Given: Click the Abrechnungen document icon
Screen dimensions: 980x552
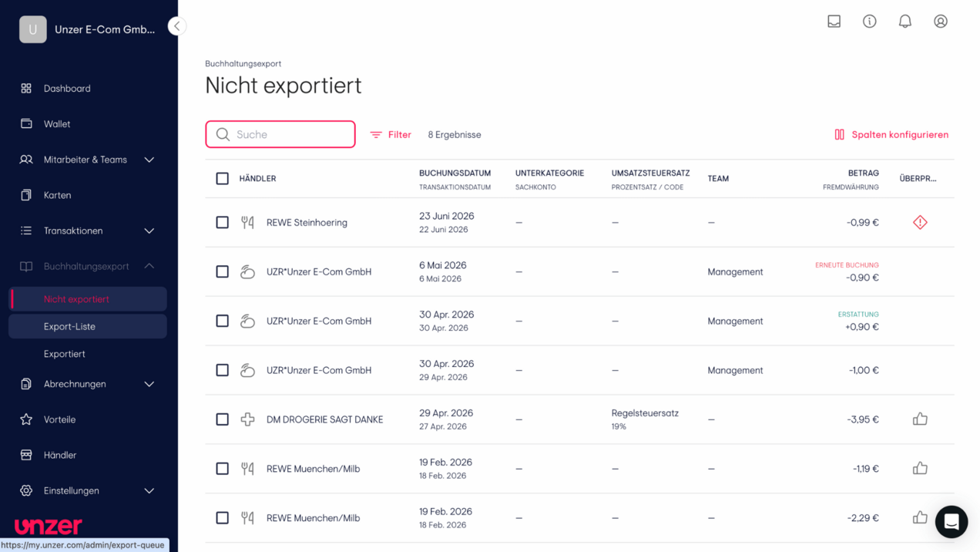Looking at the screenshot, I should [x=26, y=384].
